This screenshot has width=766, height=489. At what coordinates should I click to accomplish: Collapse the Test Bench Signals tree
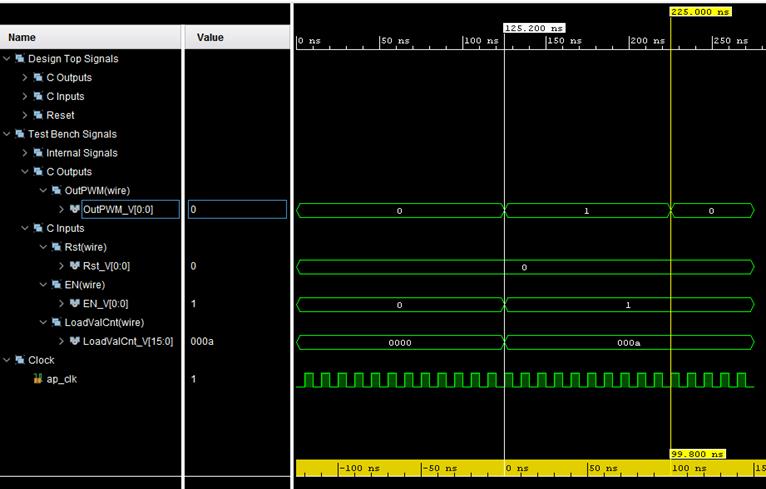tap(7, 134)
